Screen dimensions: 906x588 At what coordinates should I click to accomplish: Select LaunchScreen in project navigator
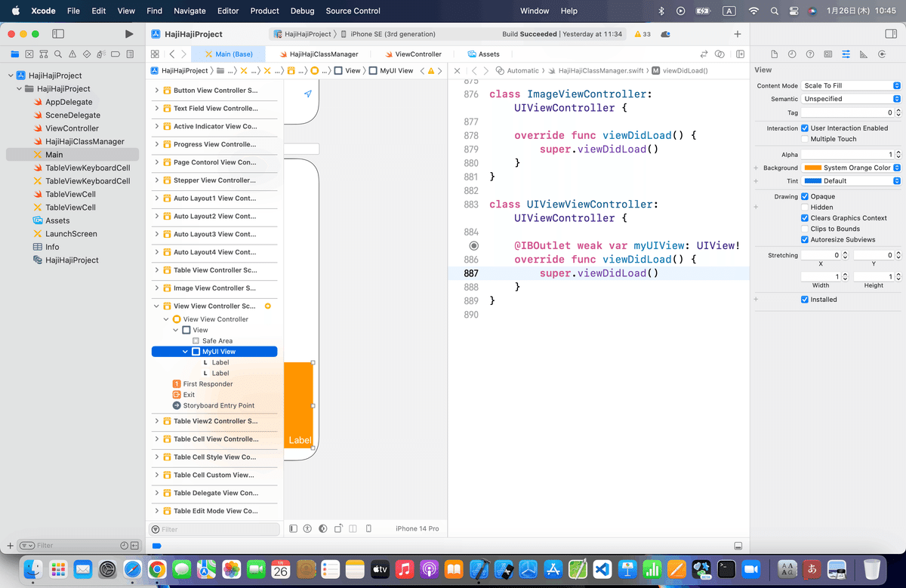(71, 234)
